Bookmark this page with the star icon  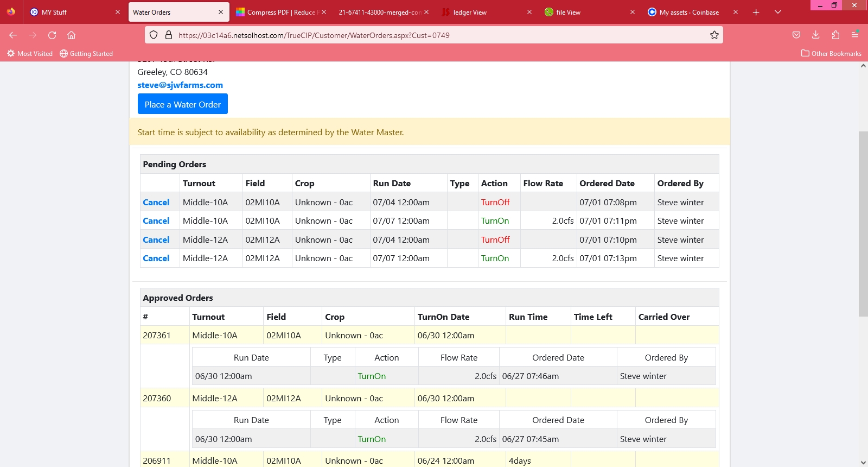pos(714,35)
